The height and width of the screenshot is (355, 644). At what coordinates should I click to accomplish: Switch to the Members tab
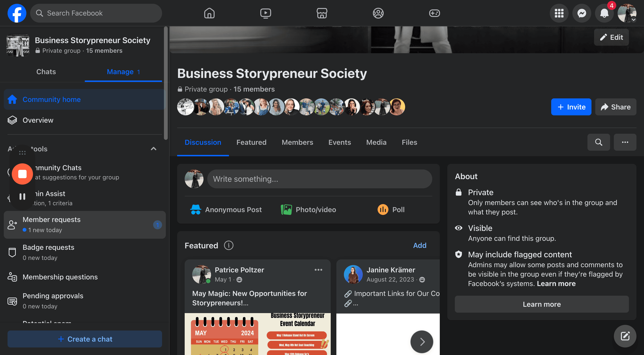click(297, 142)
